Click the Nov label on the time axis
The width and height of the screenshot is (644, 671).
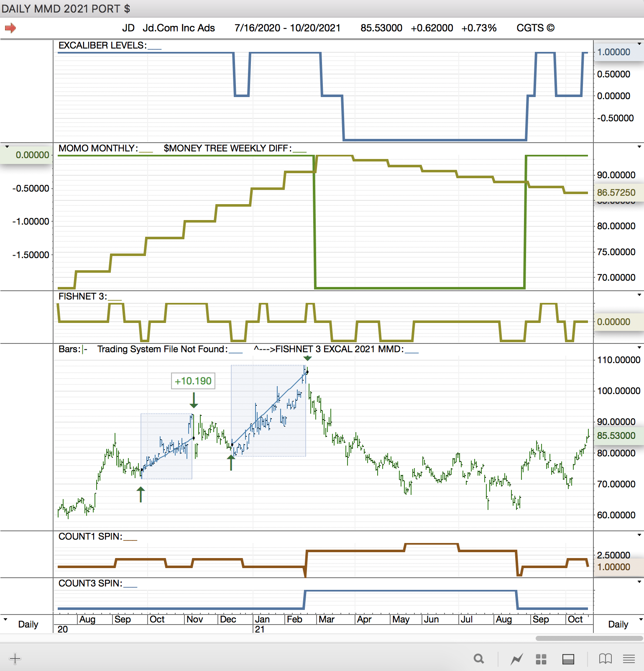click(x=194, y=619)
